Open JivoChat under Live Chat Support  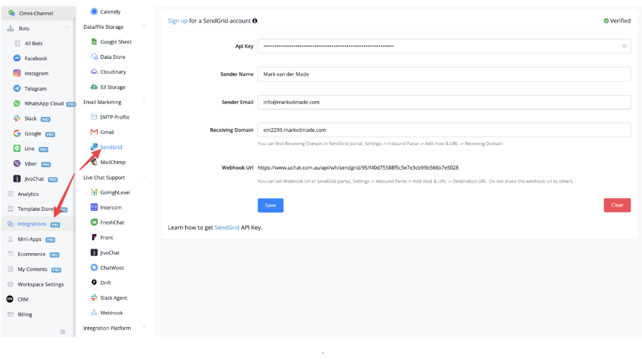pos(110,253)
